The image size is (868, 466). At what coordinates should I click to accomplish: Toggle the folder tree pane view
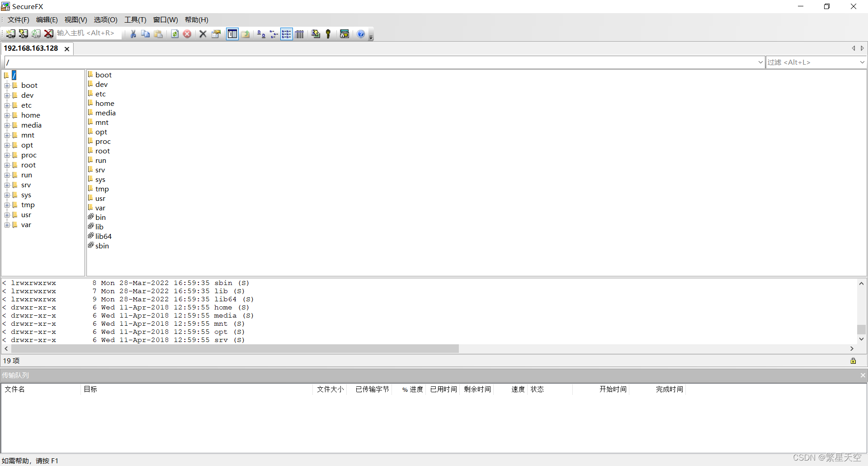pos(232,34)
